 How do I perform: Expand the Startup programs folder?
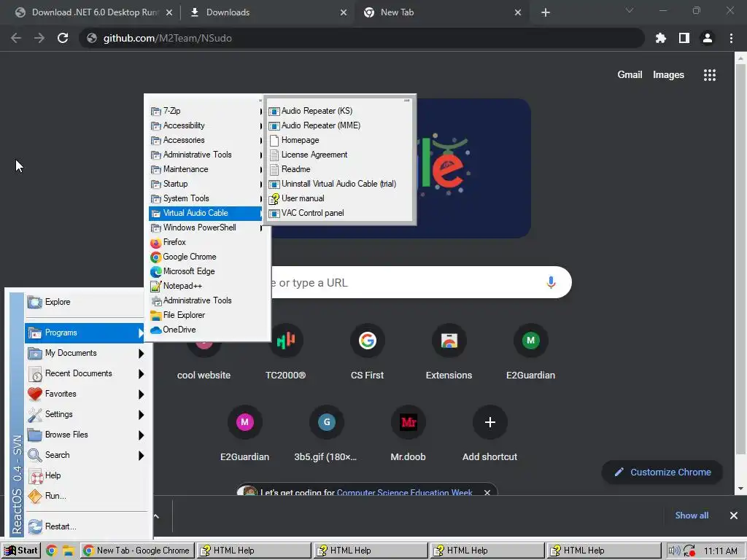(x=206, y=184)
